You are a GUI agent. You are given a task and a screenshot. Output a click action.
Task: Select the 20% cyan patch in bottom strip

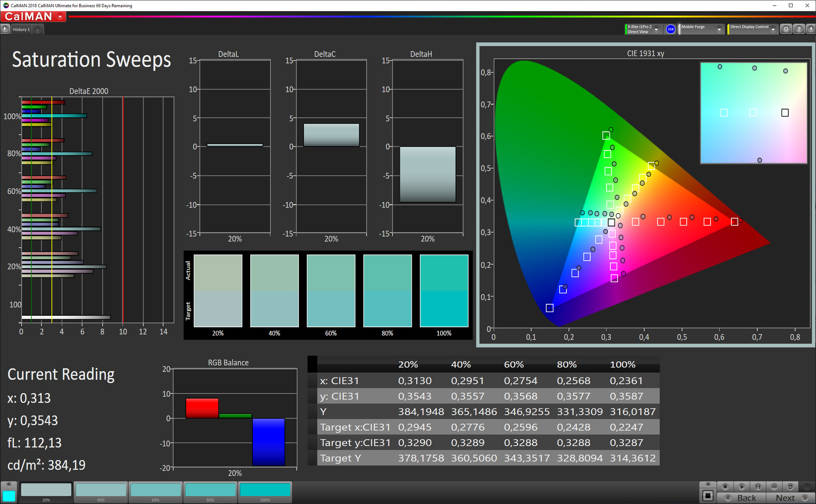[x=46, y=492]
